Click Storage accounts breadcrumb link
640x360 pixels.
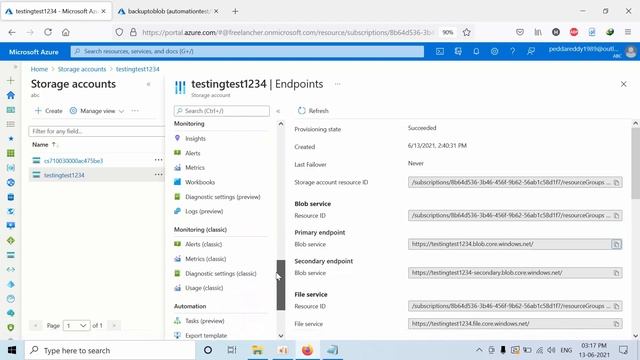(x=82, y=69)
